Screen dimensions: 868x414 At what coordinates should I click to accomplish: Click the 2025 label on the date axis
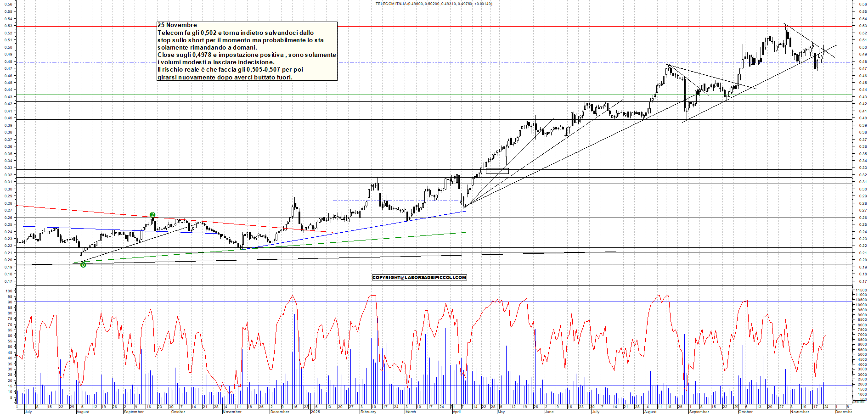315,412
